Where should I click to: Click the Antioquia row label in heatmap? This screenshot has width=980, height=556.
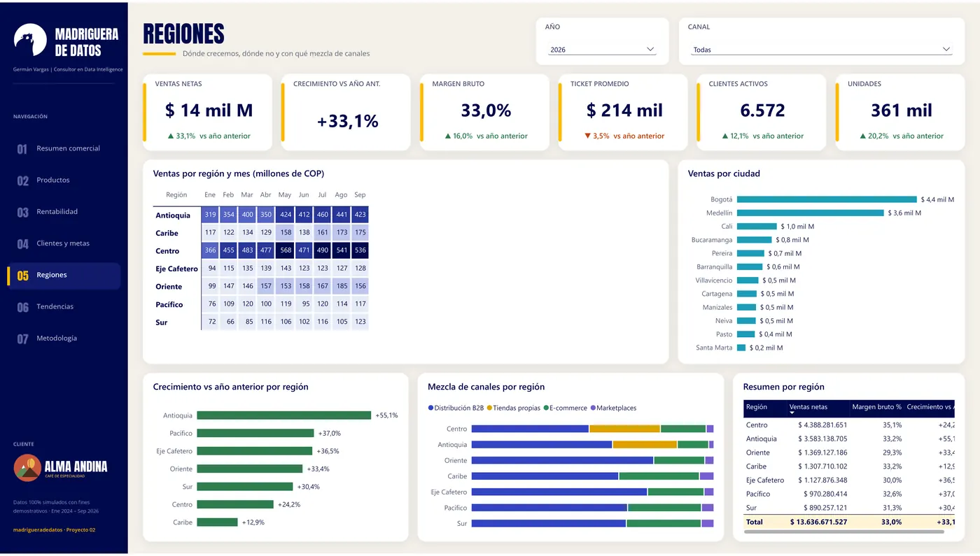(173, 215)
